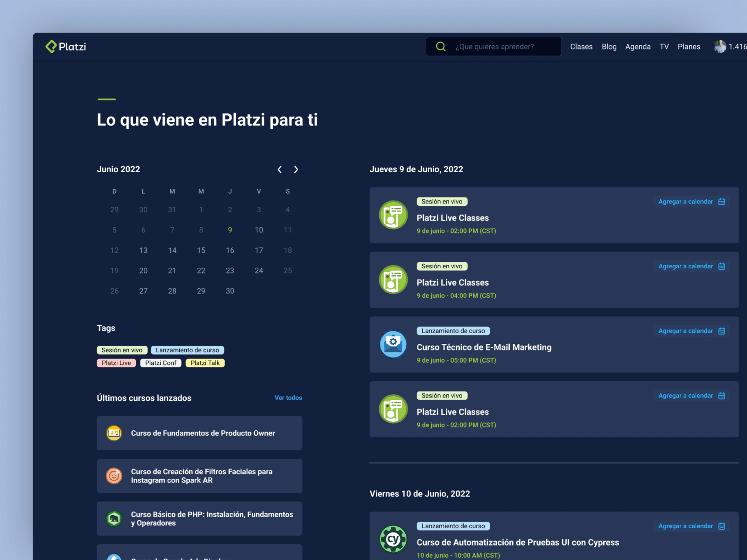The width and height of the screenshot is (747, 560).
Task: Click the '9 de junio - 05:00 PM (CST)' time
Action: tap(457, 360)
